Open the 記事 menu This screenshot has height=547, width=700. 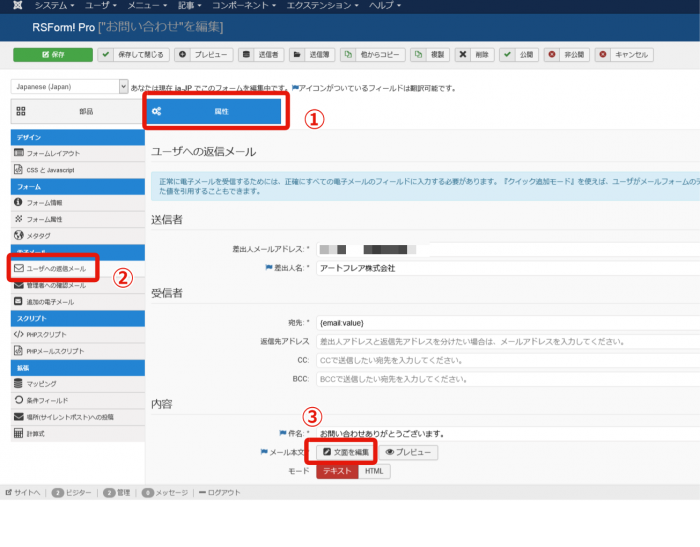(x=189, y=5)
